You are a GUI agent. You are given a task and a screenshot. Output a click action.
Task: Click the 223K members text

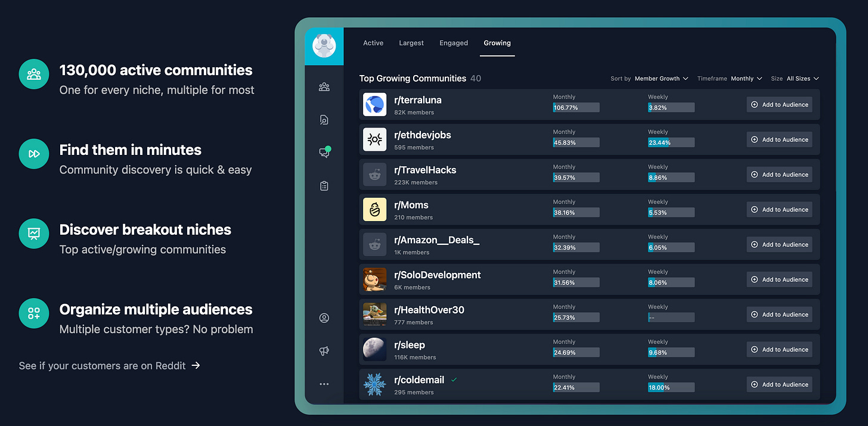click(x=416, y=182)
